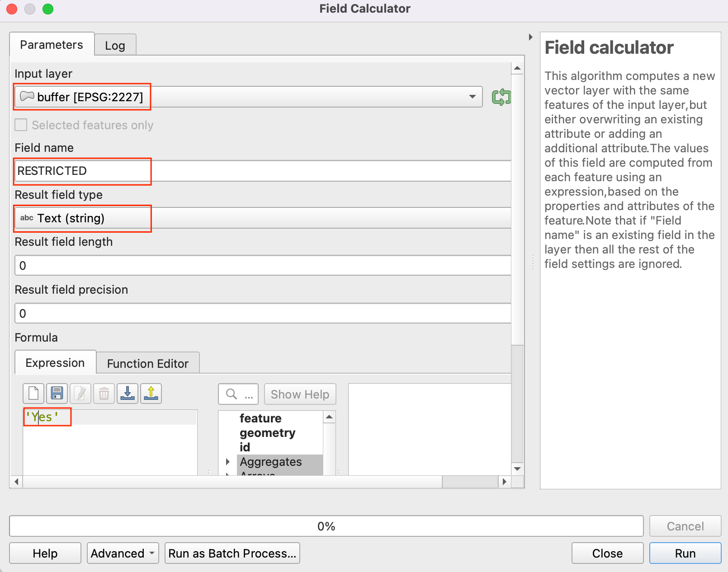Click the edit selected expression pencil icon
This screenshot has height=572, width=728.
80,394
